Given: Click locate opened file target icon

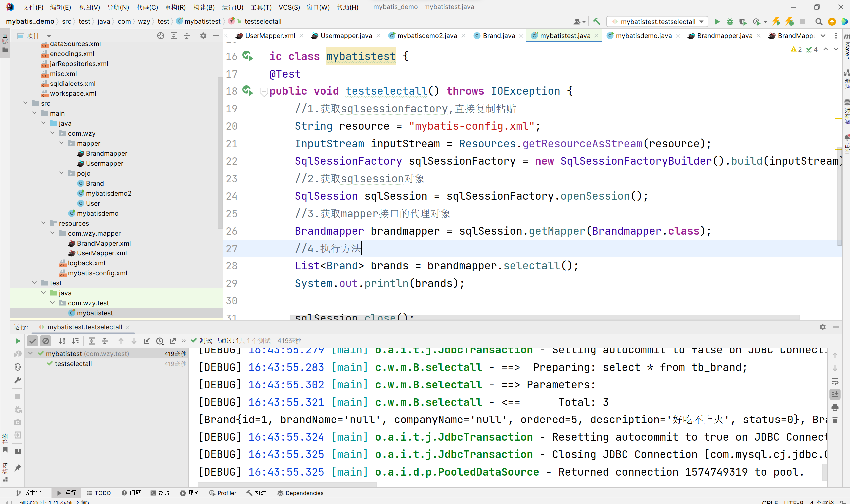Looking at the screenshot, I should [161, 36].
